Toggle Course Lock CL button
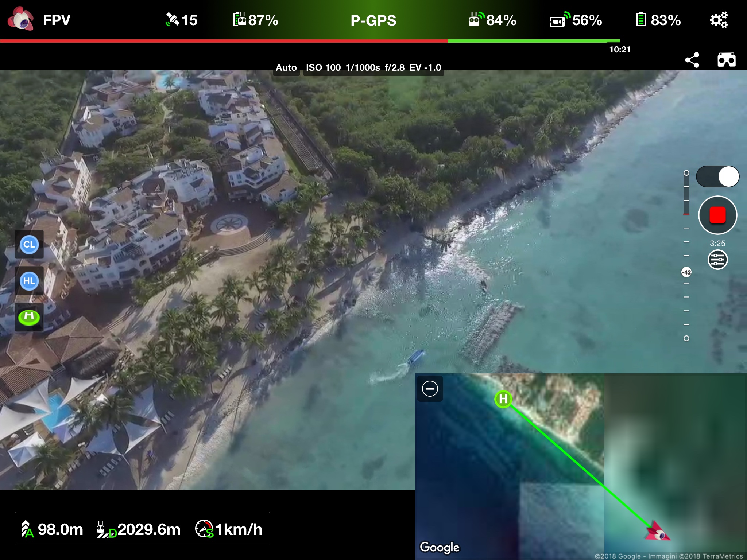 coord(29,244)
